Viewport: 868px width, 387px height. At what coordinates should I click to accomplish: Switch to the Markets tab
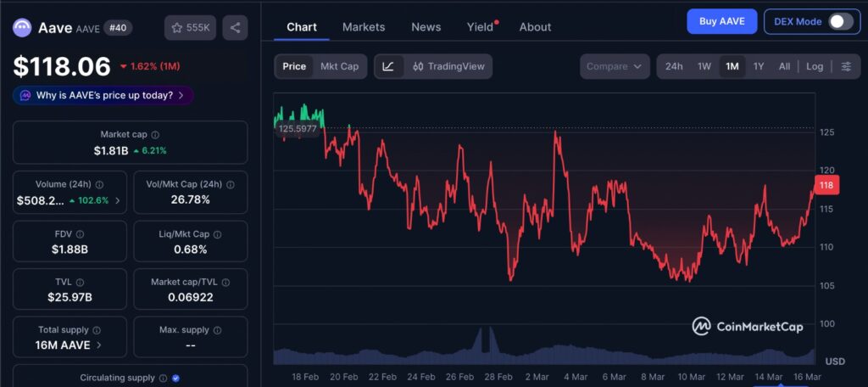(364, 26)
